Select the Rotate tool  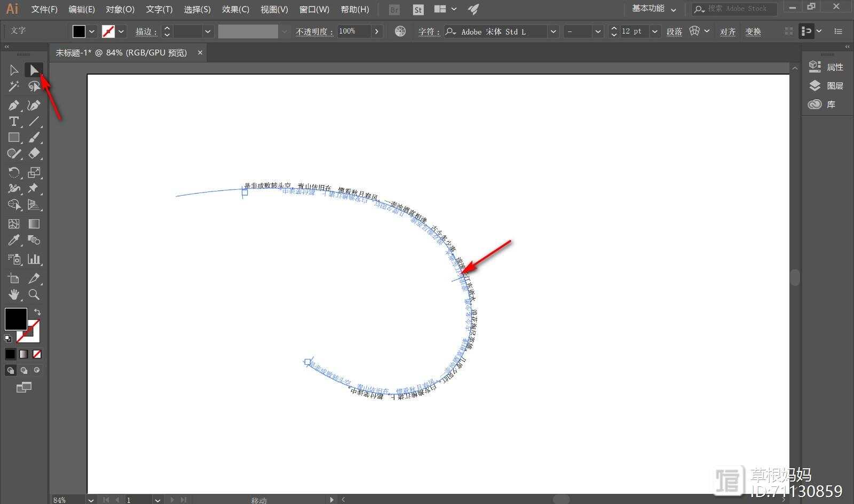[x=14, y=172]
